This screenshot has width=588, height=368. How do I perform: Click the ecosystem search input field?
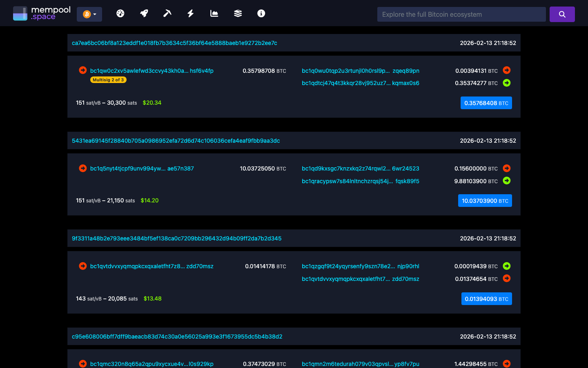[461, 14]
